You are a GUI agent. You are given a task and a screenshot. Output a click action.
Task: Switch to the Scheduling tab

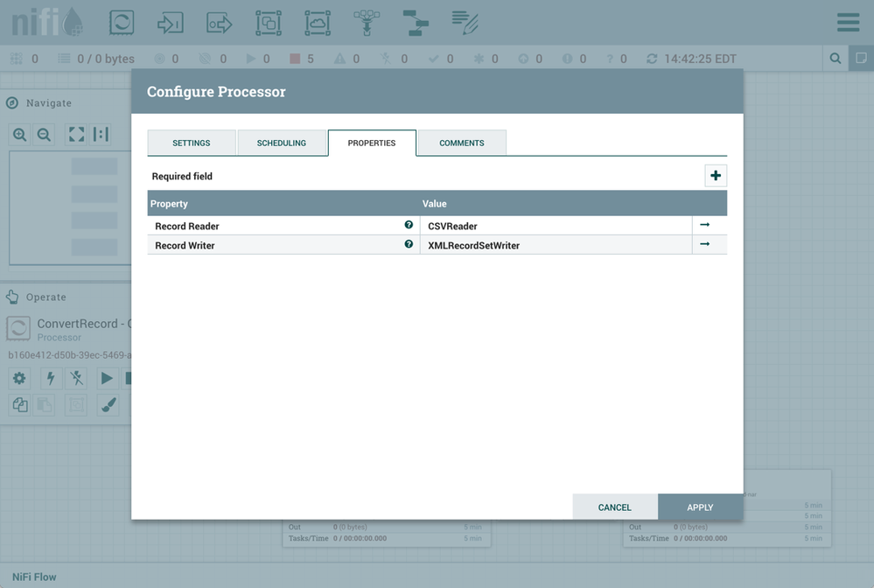point(282,143)
